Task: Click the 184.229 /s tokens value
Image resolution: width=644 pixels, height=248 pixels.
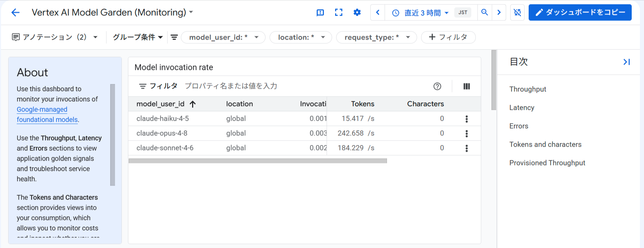Action: point(356,148)
